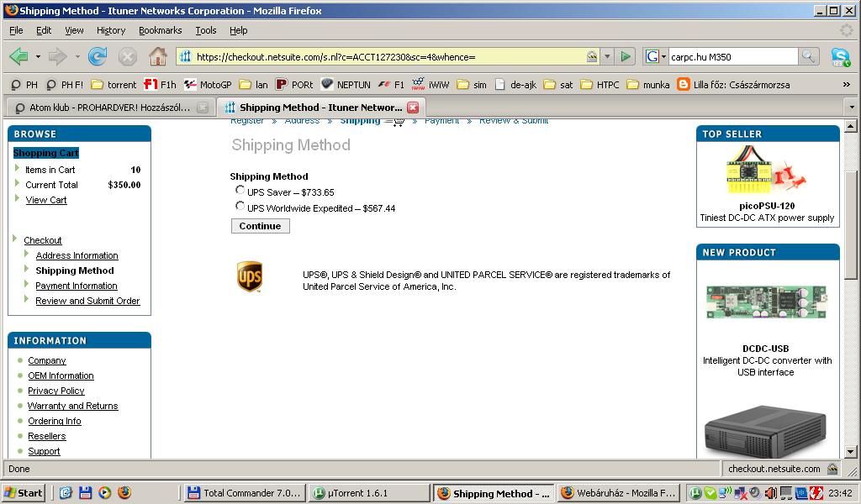Screen dimensions: 861x504
Task: Open the PH bookmark
Action: pos(24,85)
